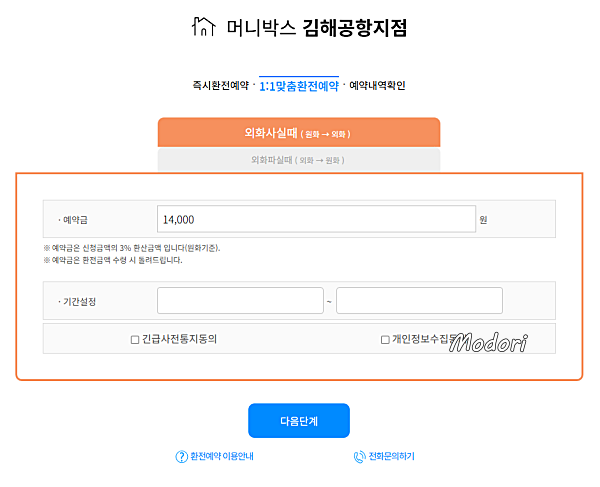Click the deposit refund note text
This screenshot has width=600, height=487.
pyautogui.click(x=113, y=260)
